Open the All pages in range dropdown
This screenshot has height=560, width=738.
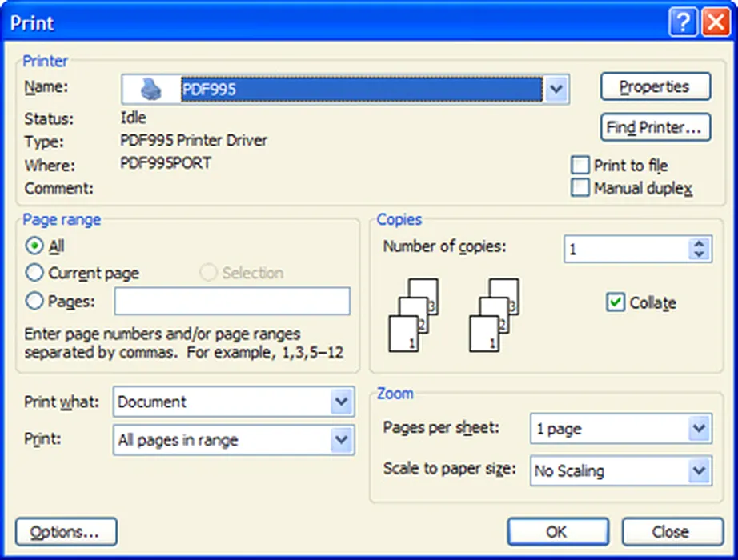[342, 440]
